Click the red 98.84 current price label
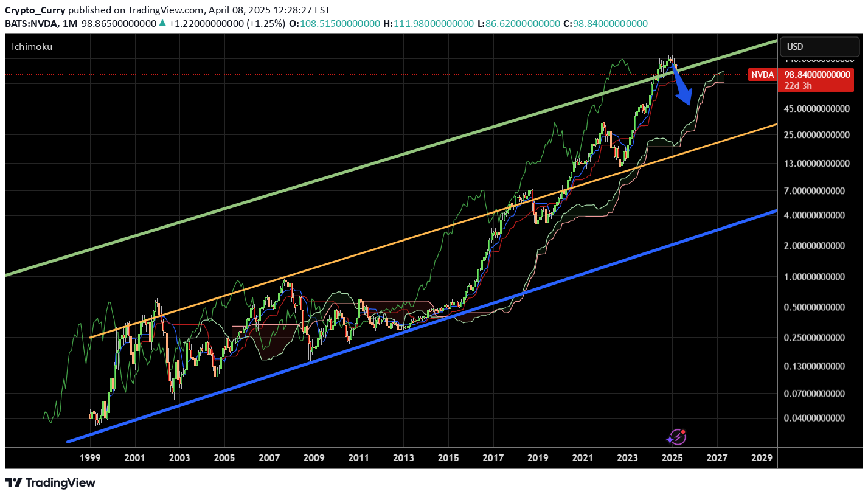868x497 pixels. click(x=817, y=74)
